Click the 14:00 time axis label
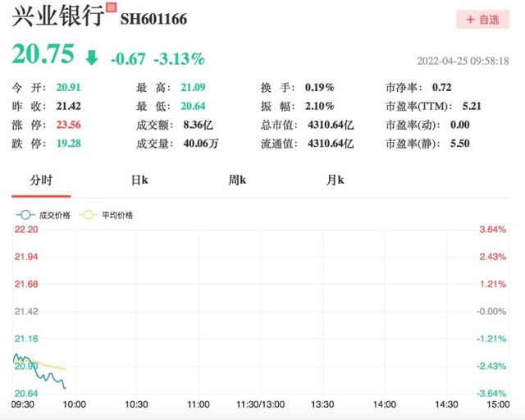Image resolution: width=525 pixels, height=420 pixels. point(385,404)
